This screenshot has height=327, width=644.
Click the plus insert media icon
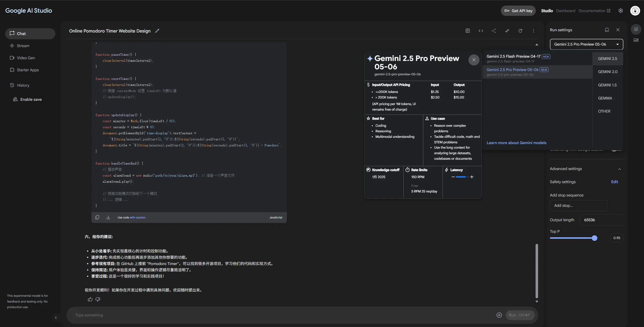pyautogui.click(x=499, y=315)
